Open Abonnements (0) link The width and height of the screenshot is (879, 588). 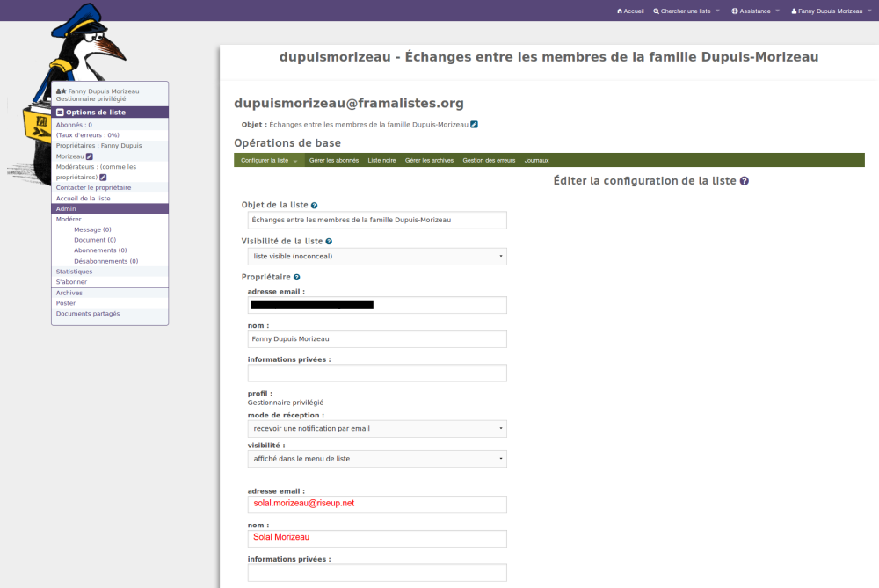tap(100, 250)
